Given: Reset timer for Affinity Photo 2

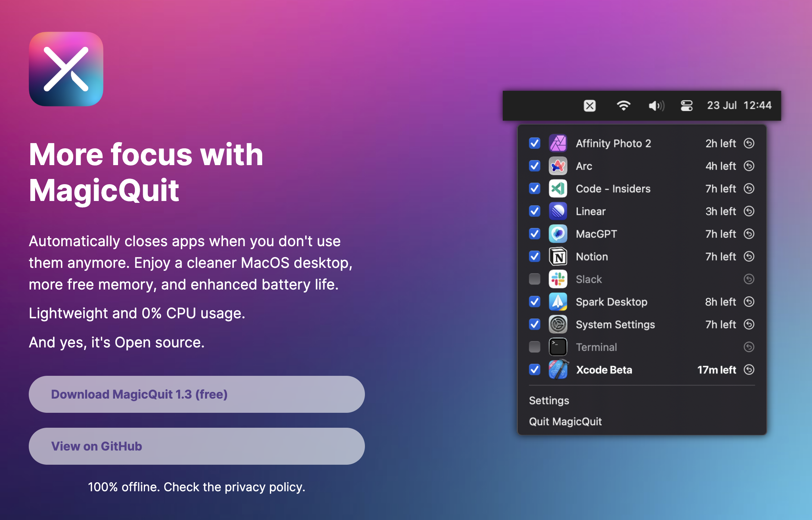Looking at the screenshot, I should (749, 143).
